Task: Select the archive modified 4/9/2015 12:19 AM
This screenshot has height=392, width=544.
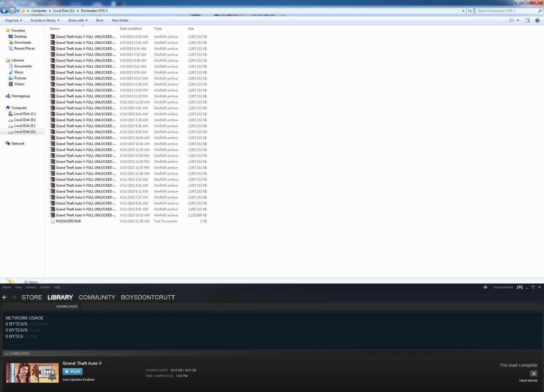Action: click(x=128, y=37)
